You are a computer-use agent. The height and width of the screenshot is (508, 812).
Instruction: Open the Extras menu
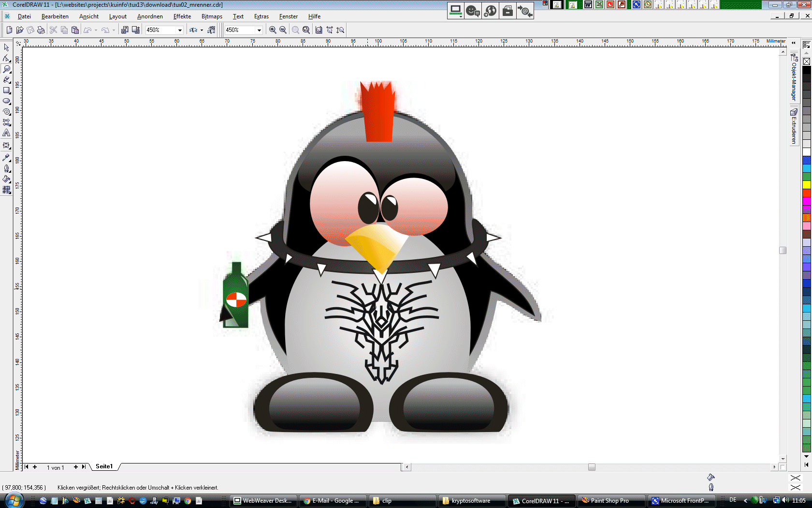click(261, 16)
